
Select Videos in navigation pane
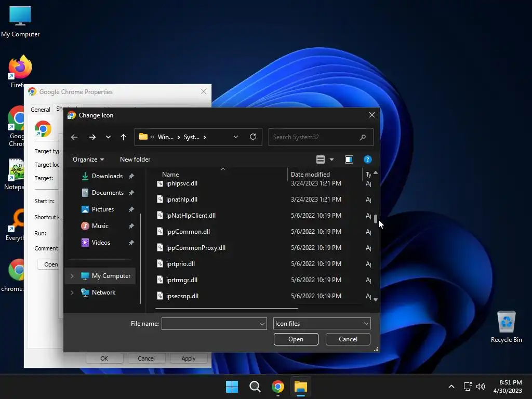tap(101, 243)
